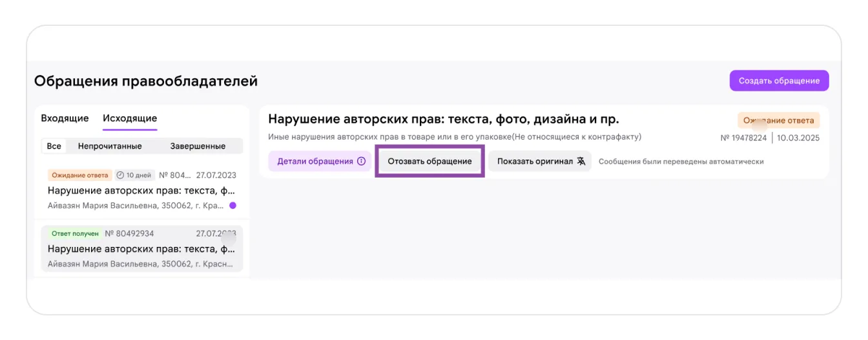Open Детали обращения
This screenshot has width=868, height=340.
(320, 161)
